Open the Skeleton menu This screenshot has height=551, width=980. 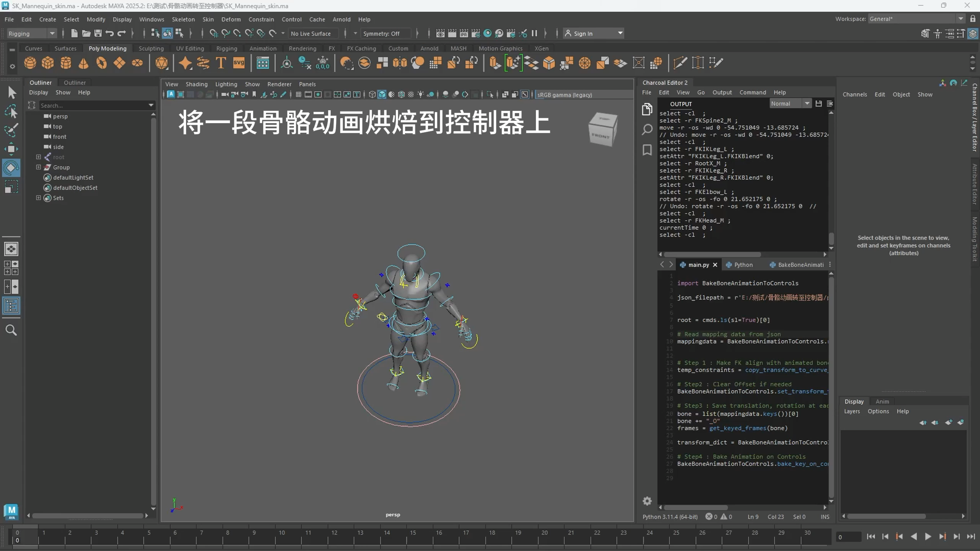coord(183,19)
